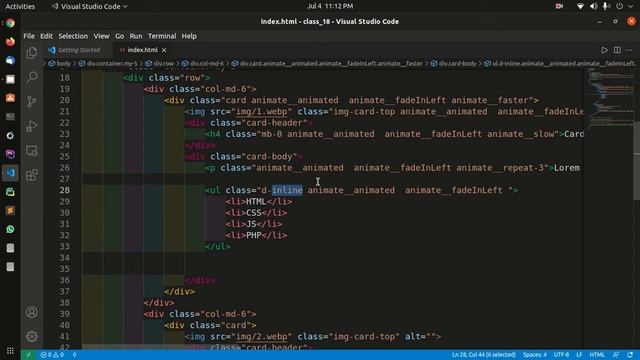The image size is (640, 360).
Task: Open the Search view in activity bar
Action: click(x=32, y=77)
